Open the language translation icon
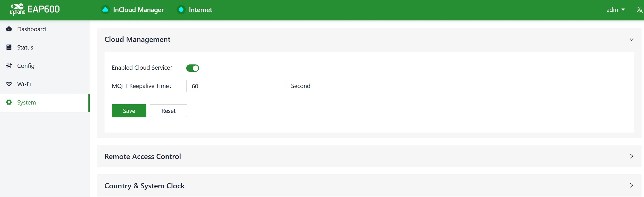 (639, 10)
